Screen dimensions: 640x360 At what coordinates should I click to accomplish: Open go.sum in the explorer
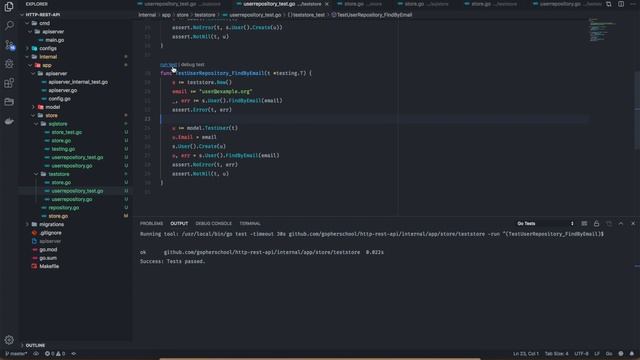coord(48,258)
